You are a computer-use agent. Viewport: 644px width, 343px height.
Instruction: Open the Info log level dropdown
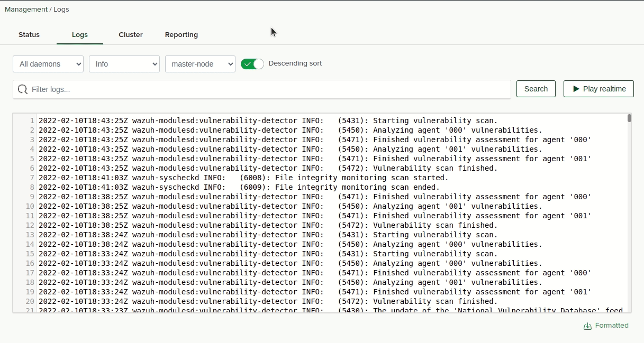(124, 63)
